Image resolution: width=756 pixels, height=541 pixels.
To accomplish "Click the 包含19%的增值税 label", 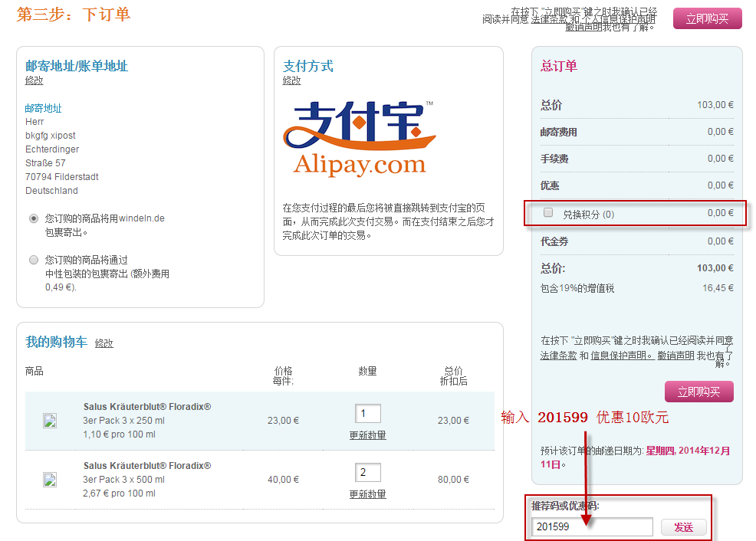I will 577,288.
